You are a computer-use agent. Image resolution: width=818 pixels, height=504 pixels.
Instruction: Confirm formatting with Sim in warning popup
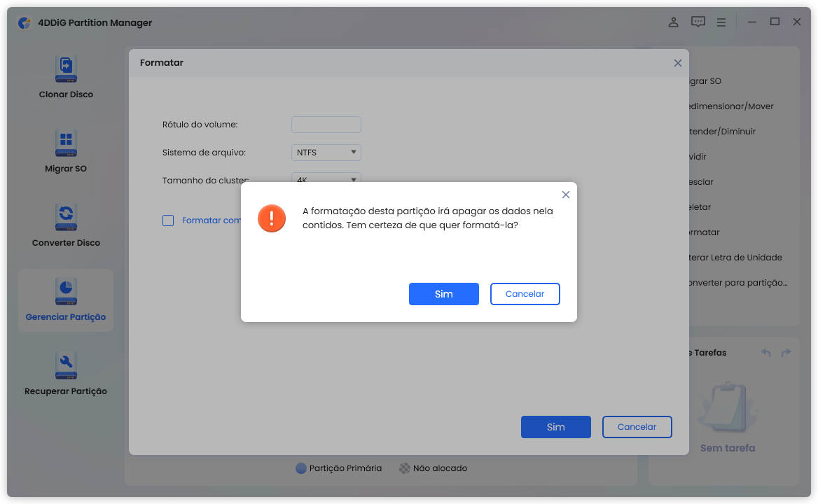click(x=443, y=294)
